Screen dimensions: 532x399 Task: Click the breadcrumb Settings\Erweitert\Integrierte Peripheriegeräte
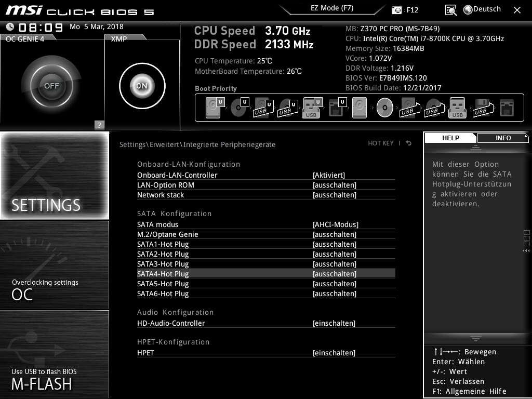click(197, 144)
